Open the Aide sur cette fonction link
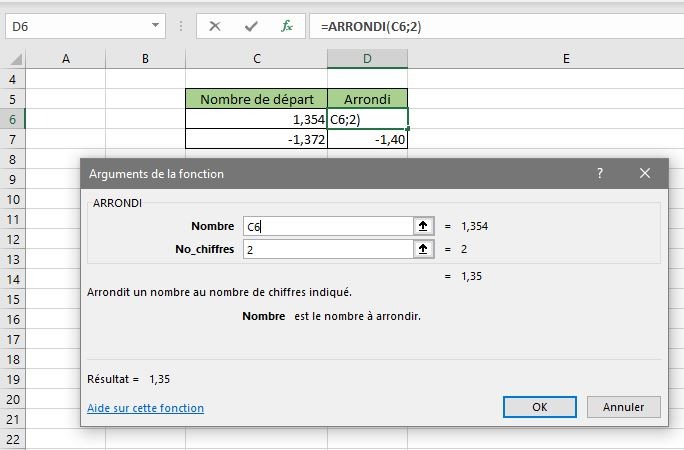The height and width of the screenshot is (450, 684). pos(145,408)
